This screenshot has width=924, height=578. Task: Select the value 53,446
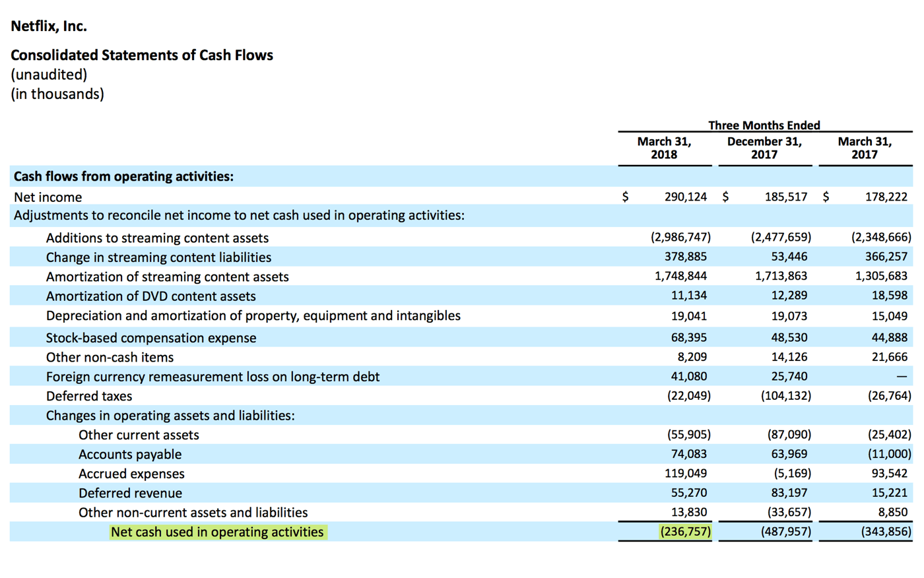click(x=789, y=257)
